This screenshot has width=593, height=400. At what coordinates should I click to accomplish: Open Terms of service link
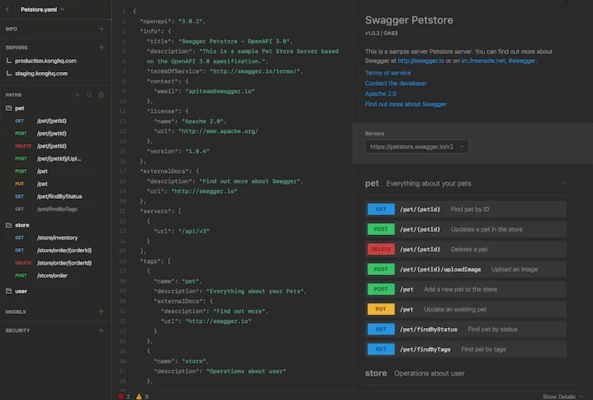point(388,73)
